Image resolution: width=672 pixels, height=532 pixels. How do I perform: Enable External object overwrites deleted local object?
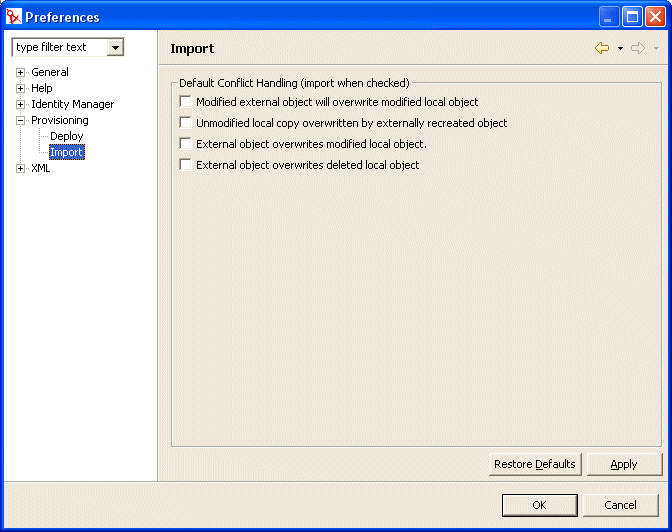pyautogui.click(x=185, y=165)
